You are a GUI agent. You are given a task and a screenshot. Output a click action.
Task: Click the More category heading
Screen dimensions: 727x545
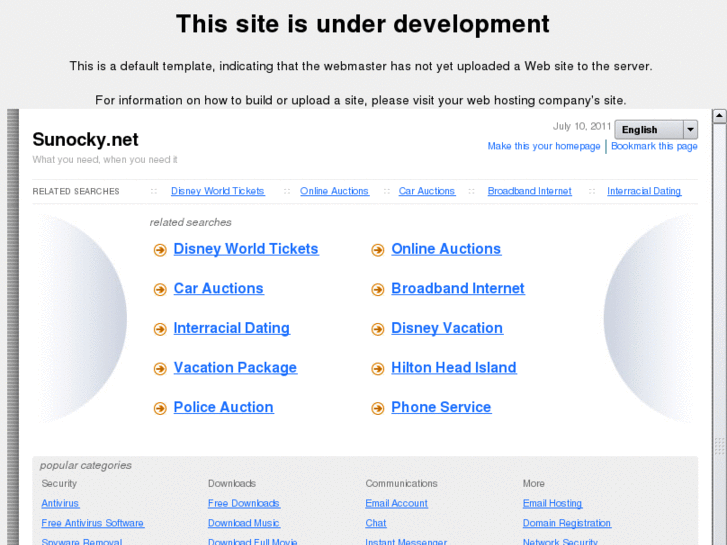click(534, 483)
